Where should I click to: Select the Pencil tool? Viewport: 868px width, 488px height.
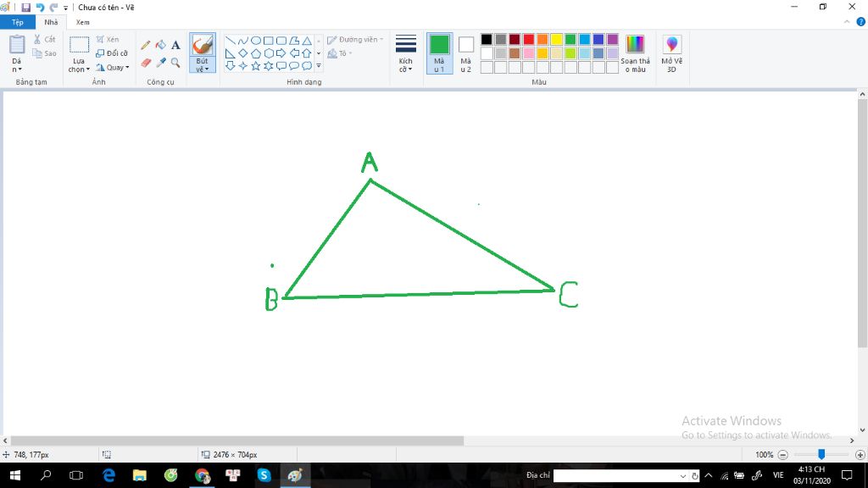[146, 46]
